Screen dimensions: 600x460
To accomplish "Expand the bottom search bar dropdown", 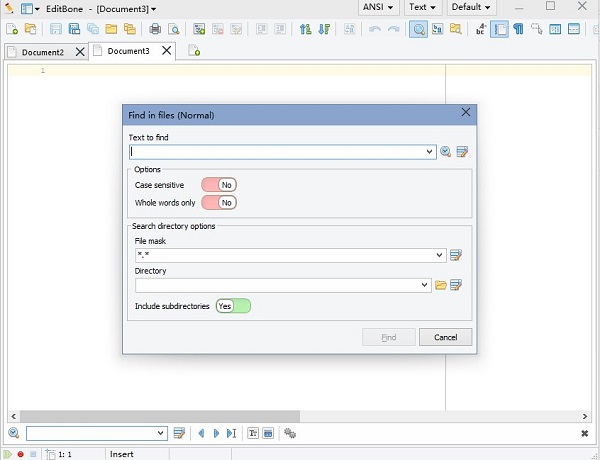I will pyautogui.click(x=160, y=433).
